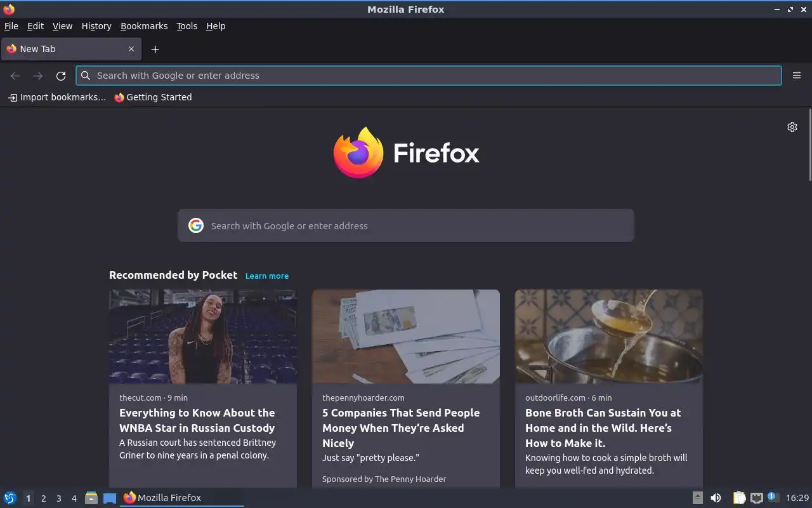812x508 pixels.
Task: Switch to workspace 3
Action: (x=58, y=498)
